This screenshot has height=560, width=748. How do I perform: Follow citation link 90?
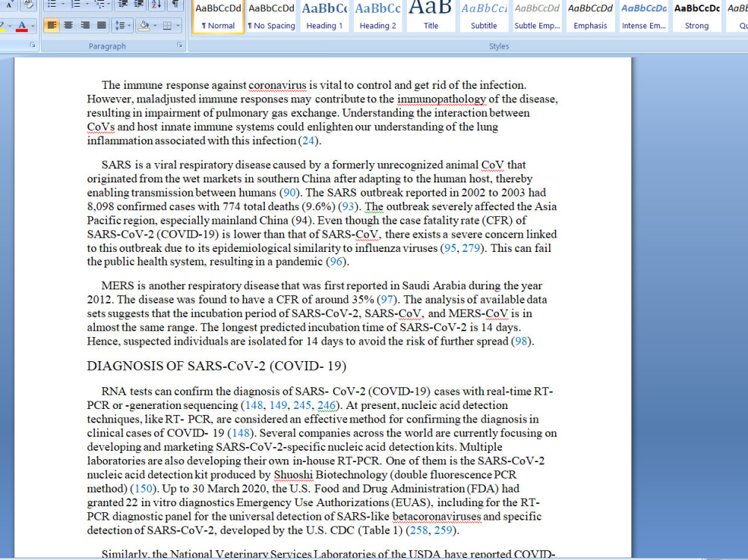tap(289, 193)
